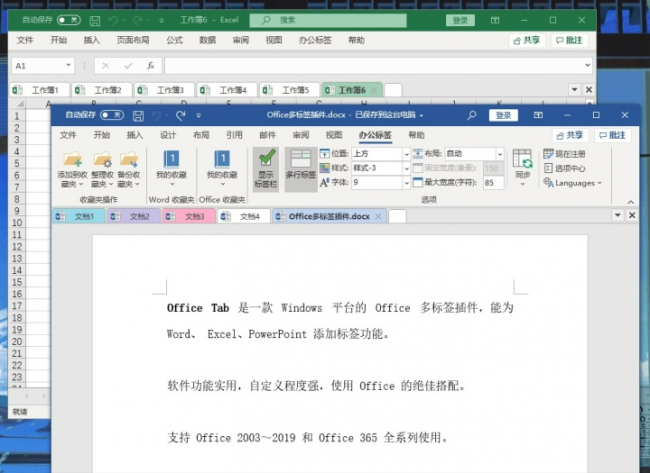Toggle 多行标签 button
Viewport: 650px width, 473px height.
301,169
